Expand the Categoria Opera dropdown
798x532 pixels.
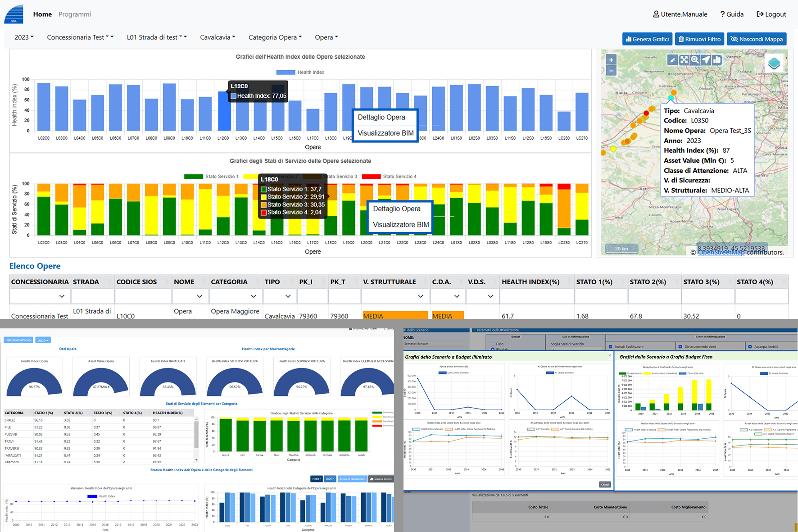point(275,37)
